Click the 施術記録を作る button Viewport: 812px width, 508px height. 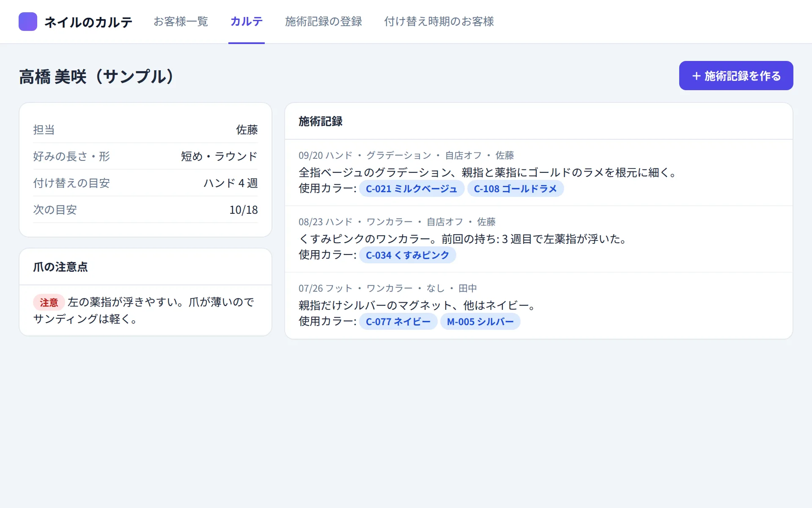pyautogui.click(x=736, y=76)
